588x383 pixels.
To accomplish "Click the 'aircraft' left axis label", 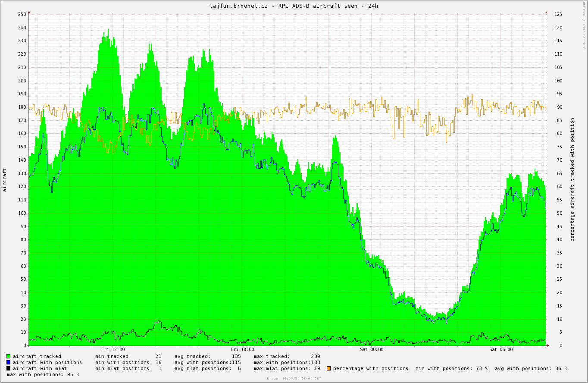I will point(5,180).
